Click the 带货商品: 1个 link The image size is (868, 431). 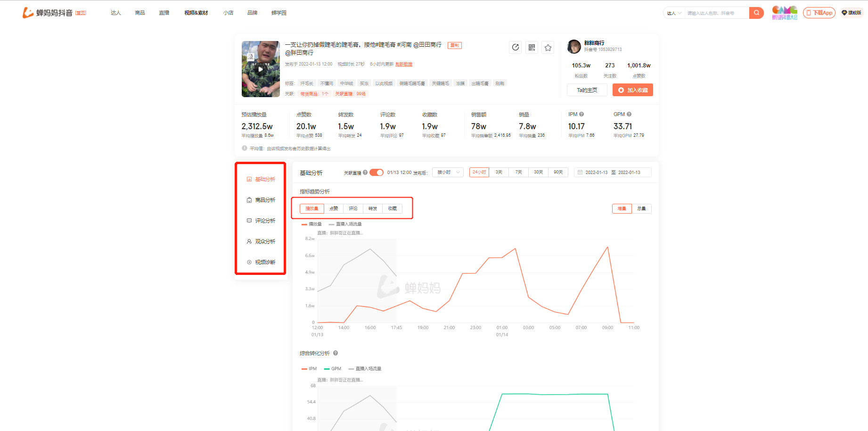point(314,94)
